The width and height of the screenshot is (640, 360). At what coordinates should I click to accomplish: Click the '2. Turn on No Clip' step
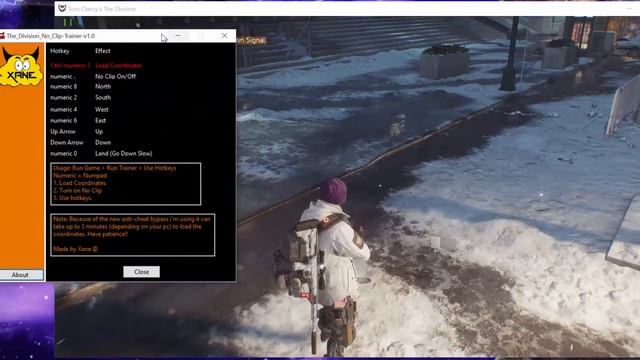(78, 190)
